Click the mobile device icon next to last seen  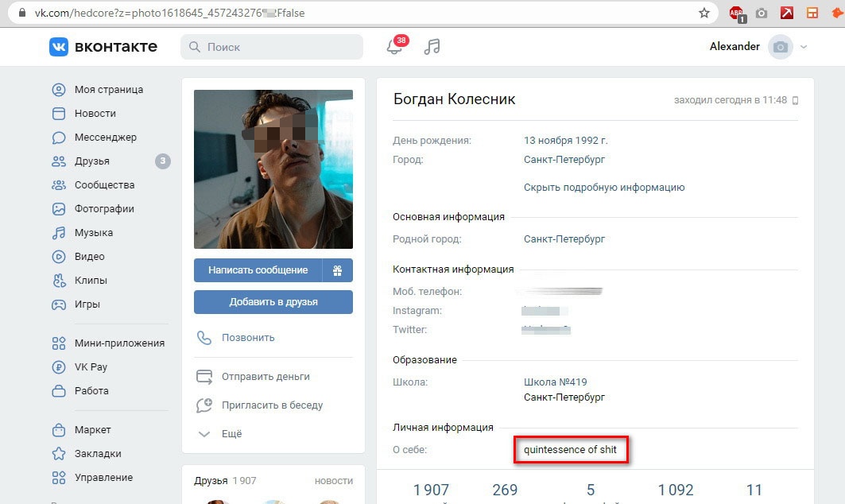(795, 100)
